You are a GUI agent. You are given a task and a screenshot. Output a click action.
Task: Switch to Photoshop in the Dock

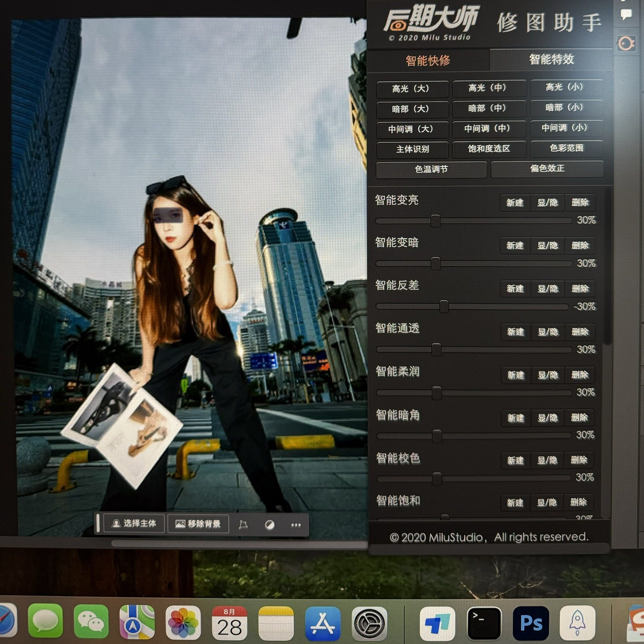531,623
